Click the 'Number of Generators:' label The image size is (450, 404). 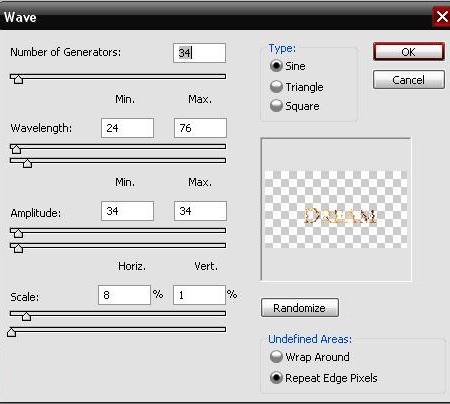point(66,52)
